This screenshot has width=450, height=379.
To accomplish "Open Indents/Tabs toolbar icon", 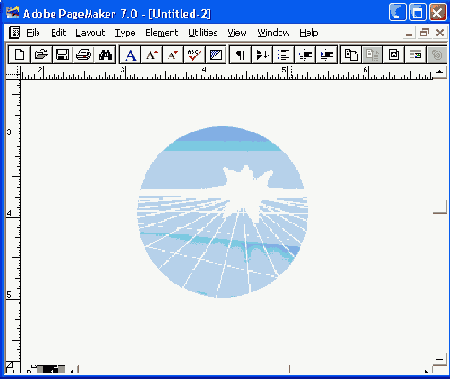I will pyautogui.click(x=262, y=55).
